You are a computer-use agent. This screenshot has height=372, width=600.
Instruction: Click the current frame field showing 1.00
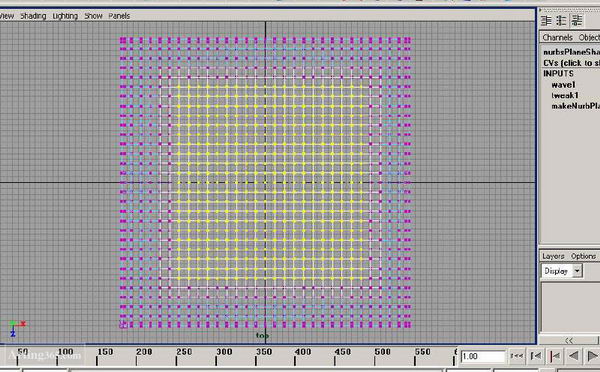coord(483,356)
